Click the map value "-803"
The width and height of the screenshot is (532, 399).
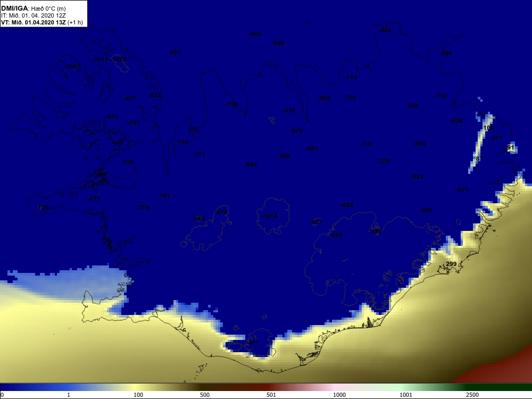click(347, 205)
